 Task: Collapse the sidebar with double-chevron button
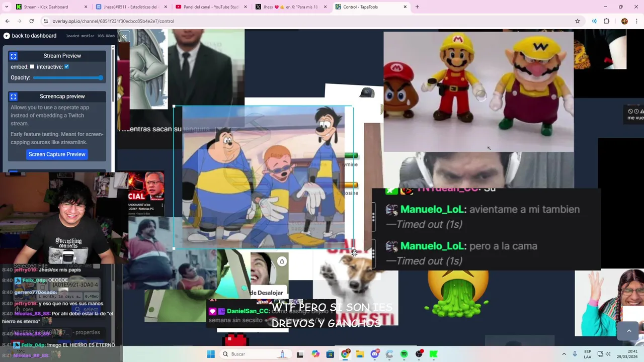(124, 36)
